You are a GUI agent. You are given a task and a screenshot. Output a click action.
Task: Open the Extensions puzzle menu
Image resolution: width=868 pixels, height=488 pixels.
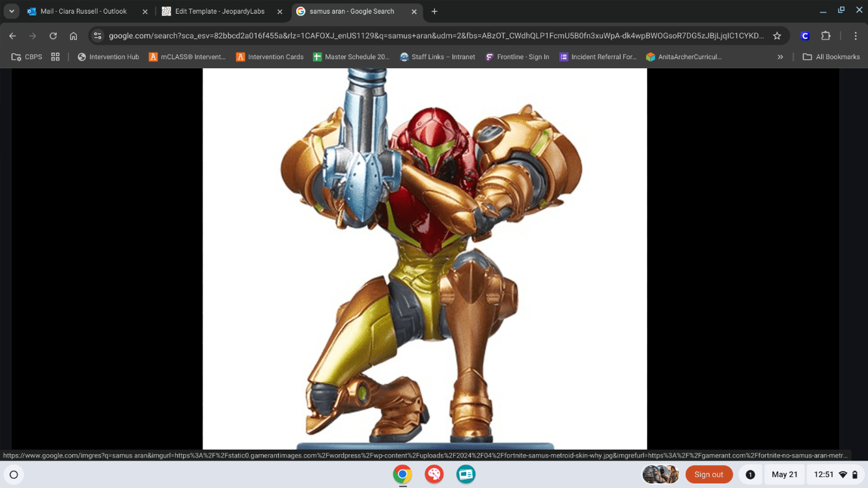[826, 36]
